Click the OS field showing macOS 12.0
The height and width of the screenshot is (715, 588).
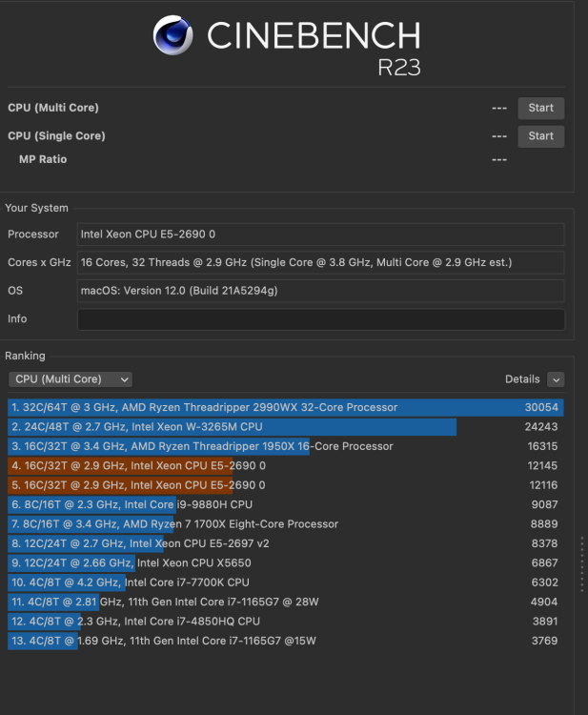point(321,291)
